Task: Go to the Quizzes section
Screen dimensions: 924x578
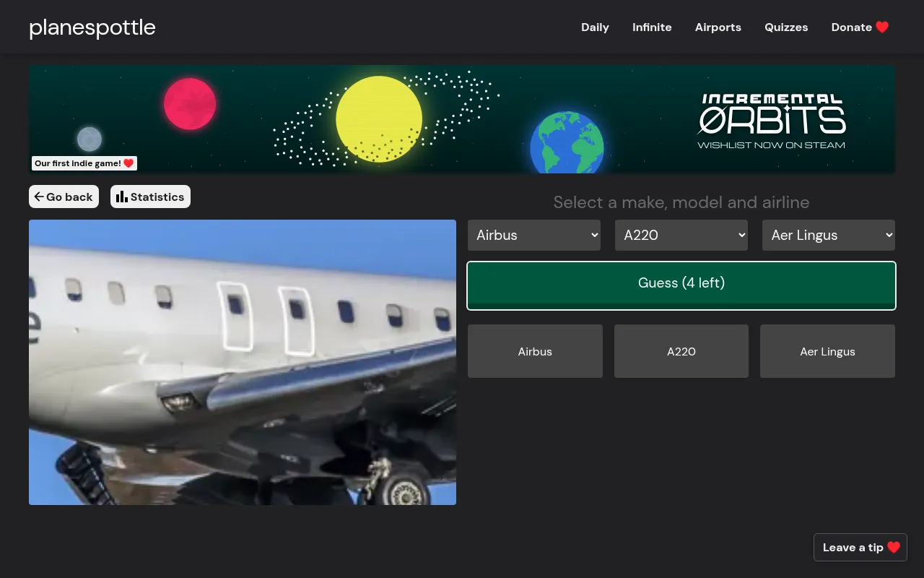Action: [x=786, y=27]
